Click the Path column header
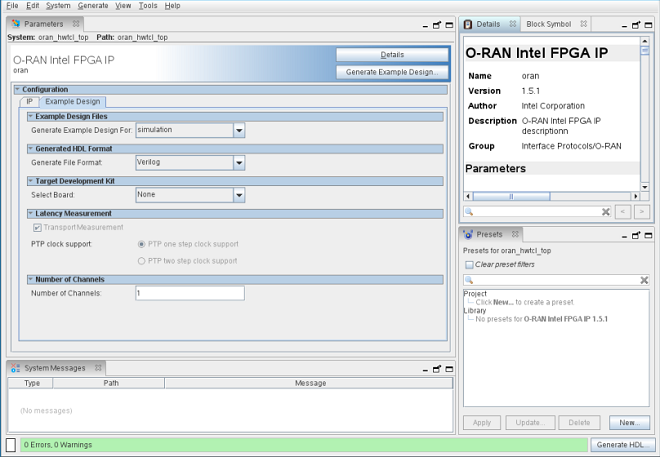Screen dimensions: 660x457 point(109,383)
